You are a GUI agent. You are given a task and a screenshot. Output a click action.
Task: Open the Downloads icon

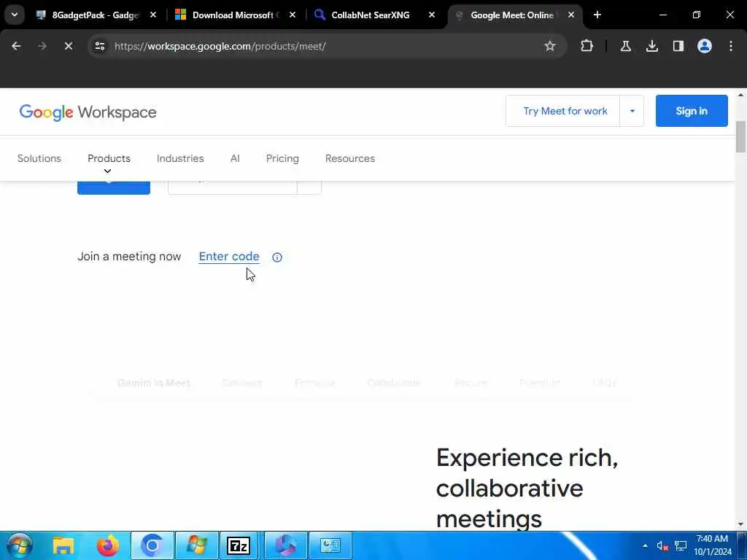pos(651,46)
